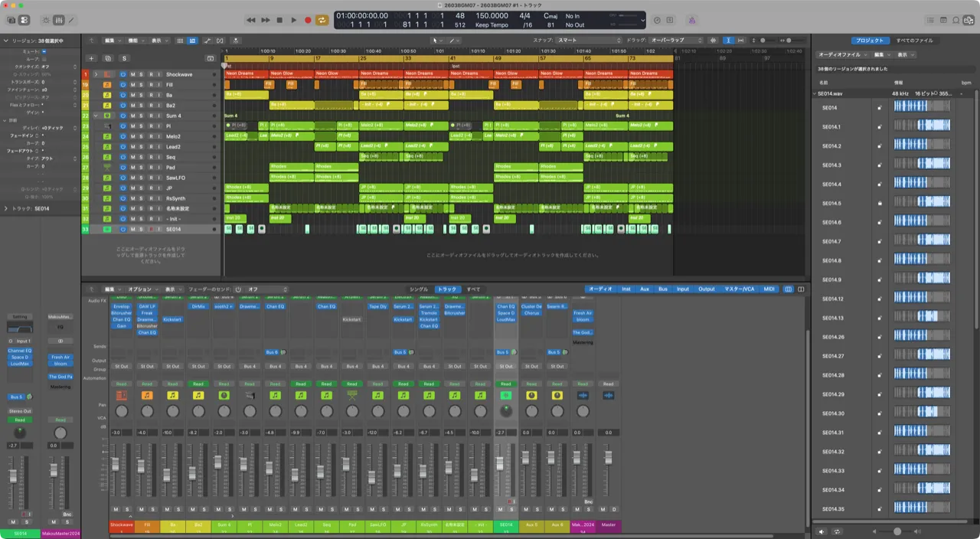Select the シングル mixer view tab
This screenshot has width=980, height=539.
(419, 289)
